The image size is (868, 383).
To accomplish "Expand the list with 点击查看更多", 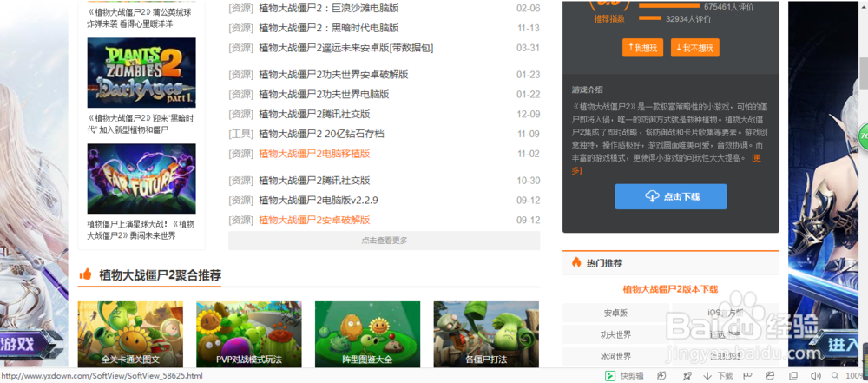I will 384,241.
